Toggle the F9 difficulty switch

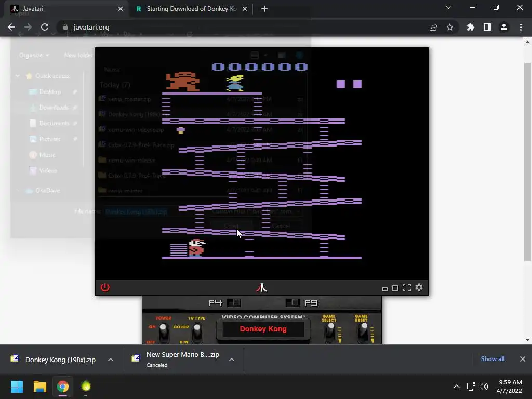293,303
